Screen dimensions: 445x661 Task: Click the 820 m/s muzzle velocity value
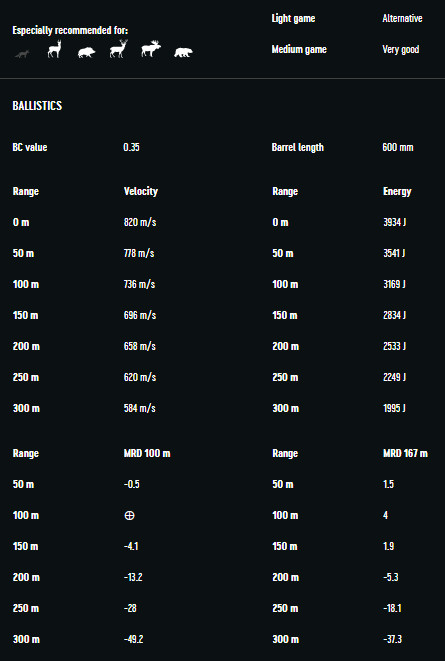point(140,222)
